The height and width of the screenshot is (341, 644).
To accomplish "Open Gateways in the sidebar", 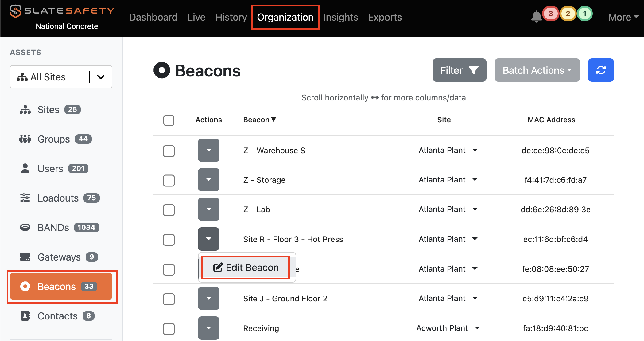I will (x=59, y=257).
